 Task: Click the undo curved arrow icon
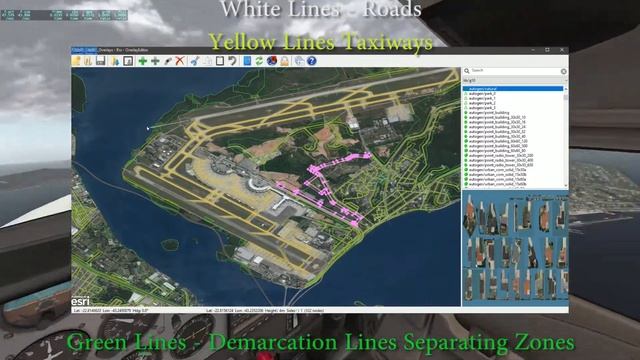click(x=232, y=61)
